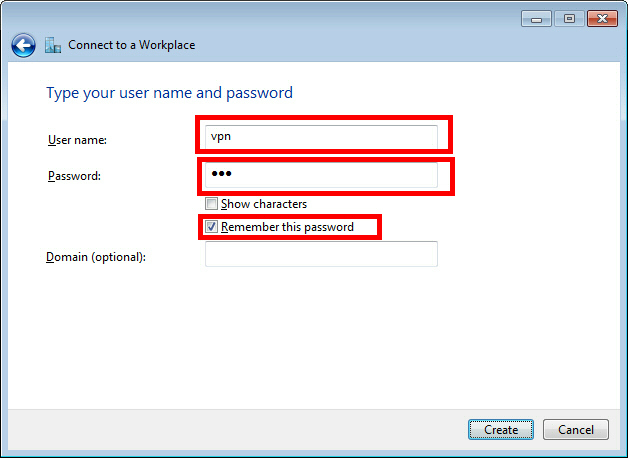Tick the Show characters checkbox

point(211,204)
